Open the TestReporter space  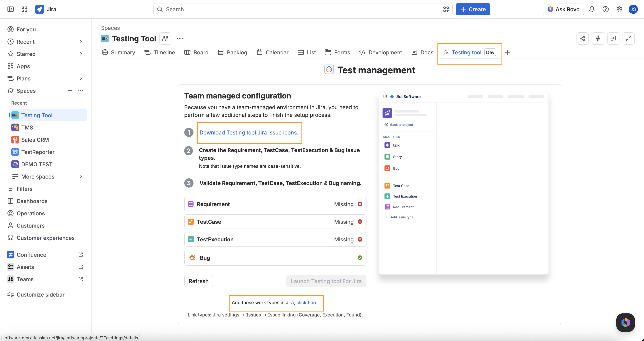point(48,152)
